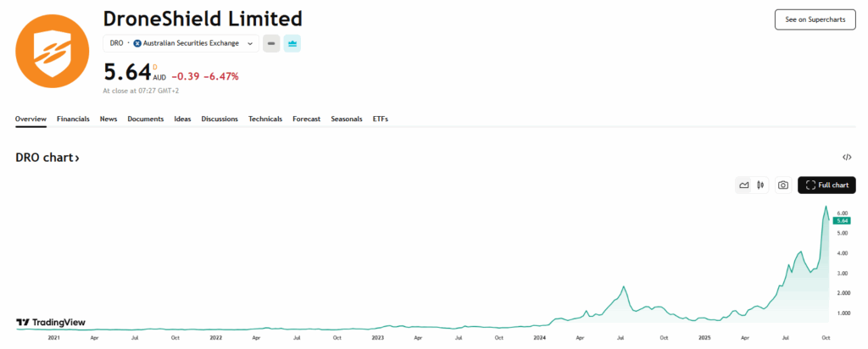This screenshot has width=868, height=349.
Task: Take a chart snapshot with camera icon
Action: click(x=783, y=185)
